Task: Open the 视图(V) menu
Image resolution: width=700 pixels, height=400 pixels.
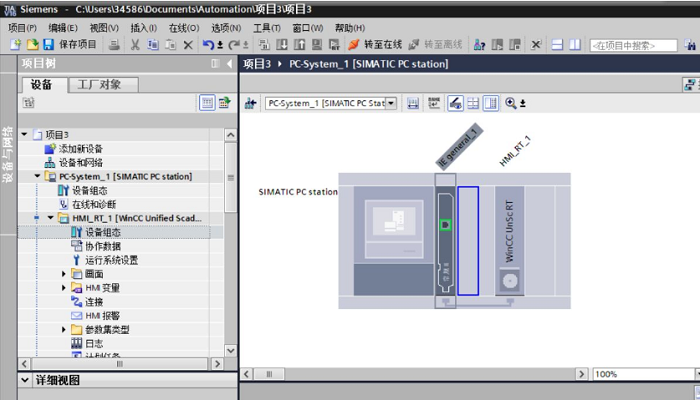Action: pyautogui.click(x=104, y=28)
